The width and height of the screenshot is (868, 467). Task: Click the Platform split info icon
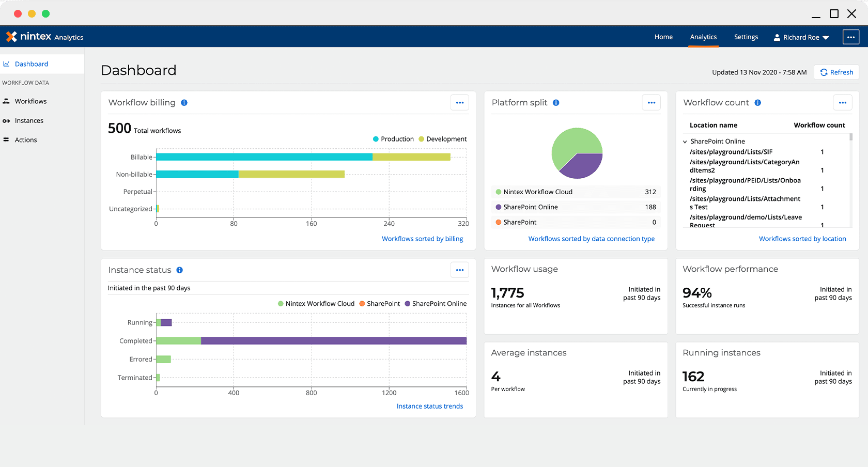point(556,103)
